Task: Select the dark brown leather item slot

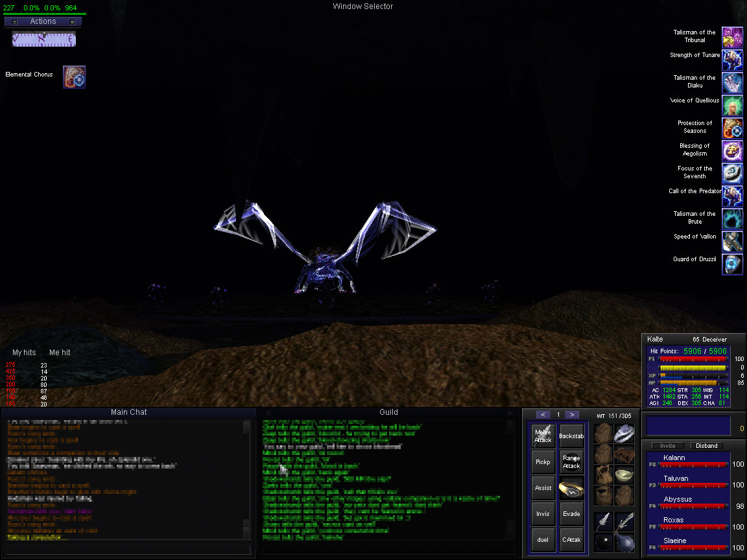Action: point(624,454)
